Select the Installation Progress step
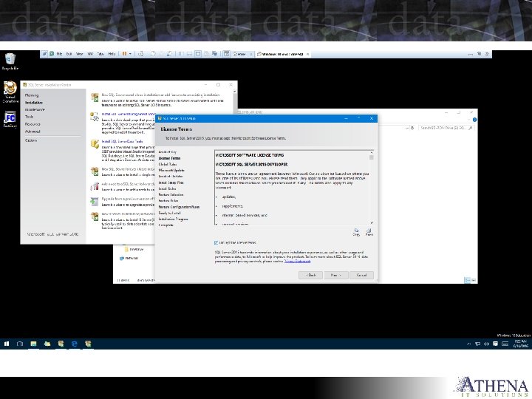This screenshot has width=532, height=399. pos(173,219)
